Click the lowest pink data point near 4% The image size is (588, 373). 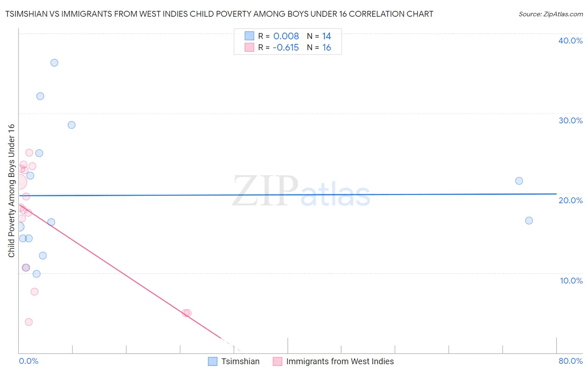[29, 322]
